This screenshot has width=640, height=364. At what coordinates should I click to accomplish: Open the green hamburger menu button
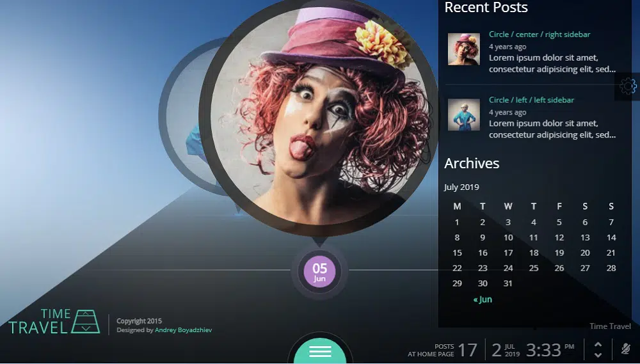click(320, 351)
